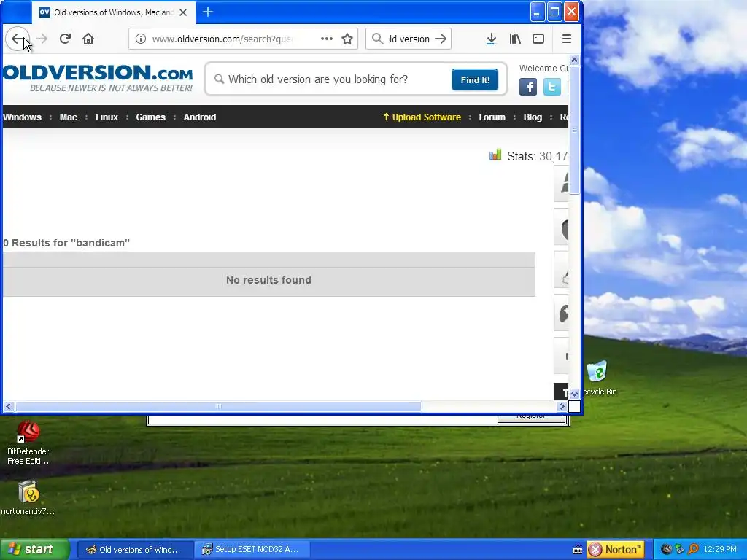
Task: Close the Old versions tab
Action: click(183, 12)
